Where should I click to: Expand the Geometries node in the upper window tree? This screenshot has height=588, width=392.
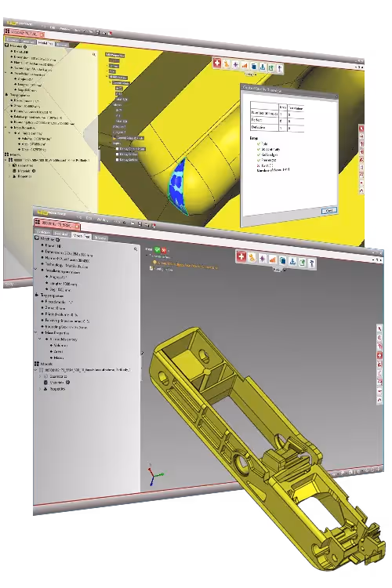(x=10, y=165)
